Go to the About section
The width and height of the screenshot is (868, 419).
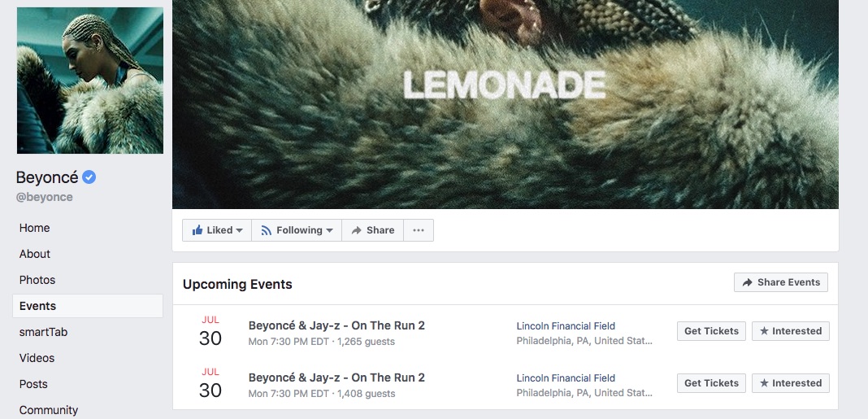pyautogui.click(x=35, y=254)
